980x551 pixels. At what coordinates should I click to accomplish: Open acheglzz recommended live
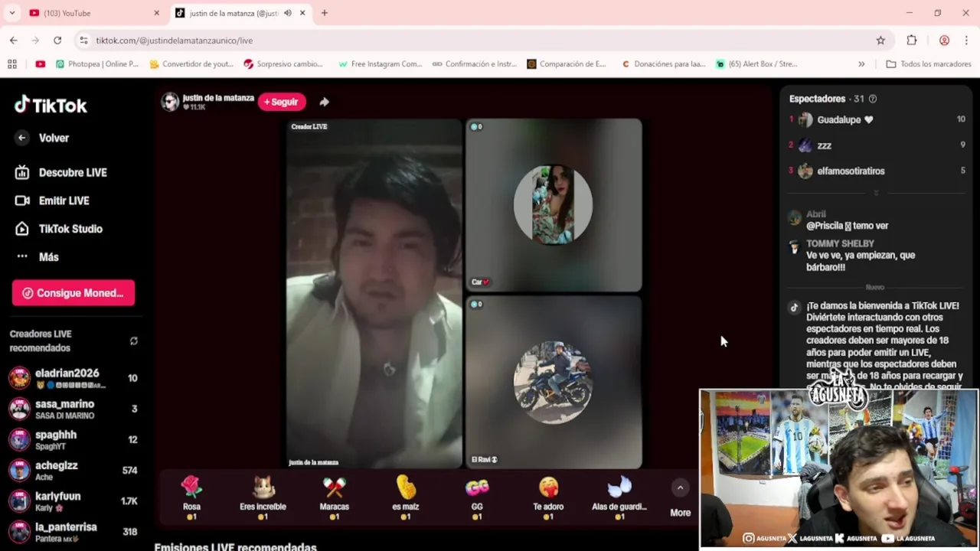tap(73, 470)
